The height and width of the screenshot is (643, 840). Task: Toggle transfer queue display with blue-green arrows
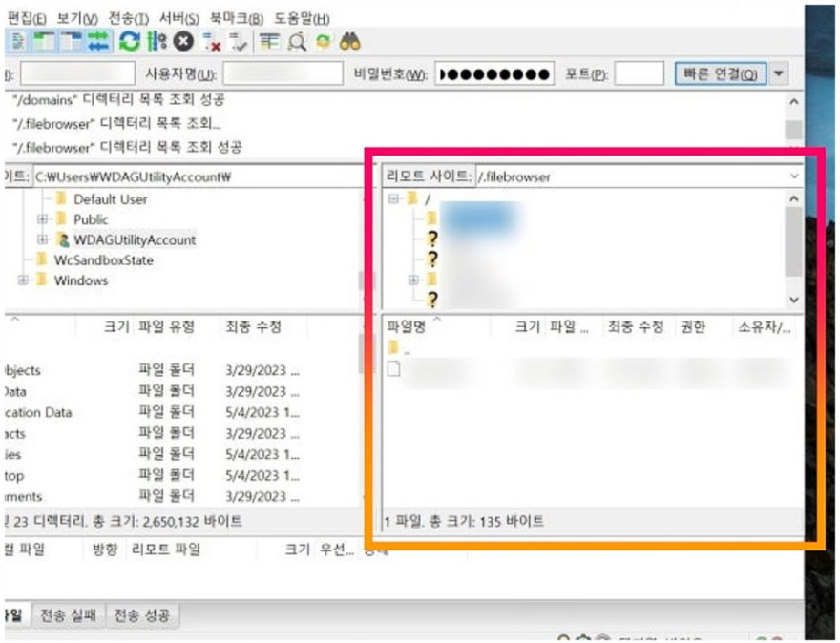point(98,41)
